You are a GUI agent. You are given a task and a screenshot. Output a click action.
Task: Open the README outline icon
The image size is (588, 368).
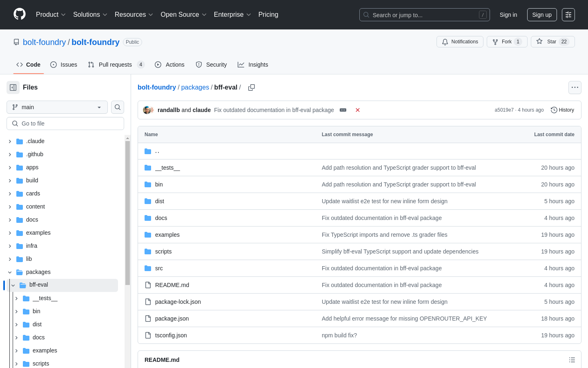(572, 360)
